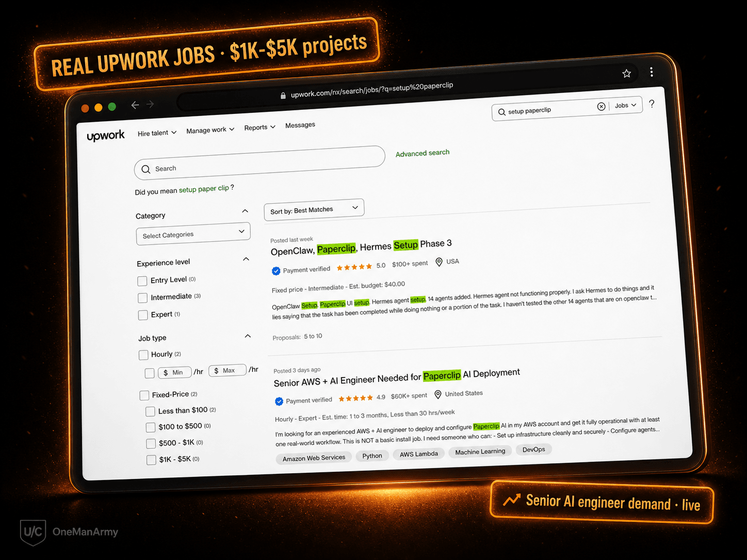Open the Hire talent menu

157,133
